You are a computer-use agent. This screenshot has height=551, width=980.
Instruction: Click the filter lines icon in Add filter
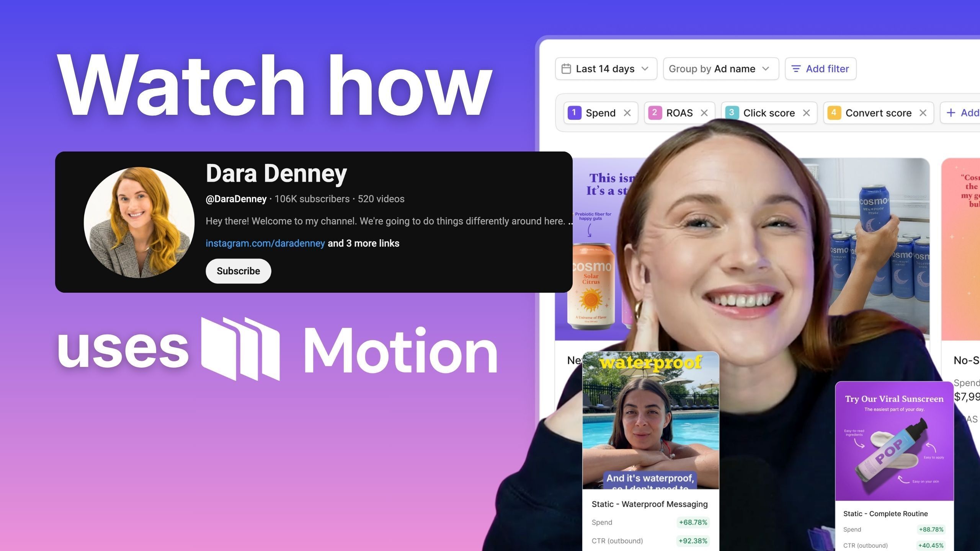[x=796, y=69]
